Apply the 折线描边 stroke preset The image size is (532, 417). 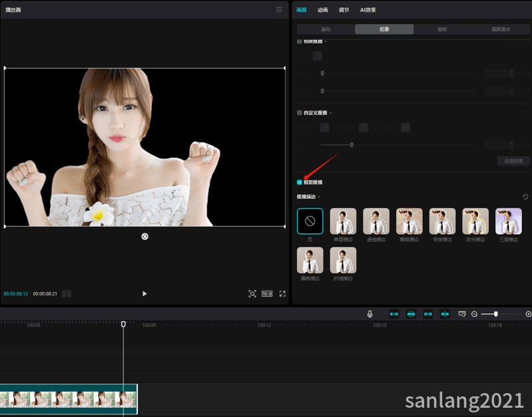pos(343,260)
